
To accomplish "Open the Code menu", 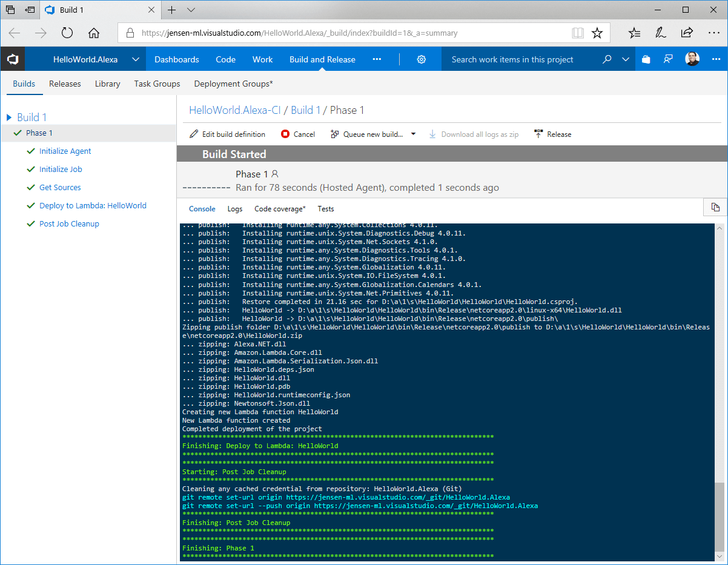I will pos(225,59).
